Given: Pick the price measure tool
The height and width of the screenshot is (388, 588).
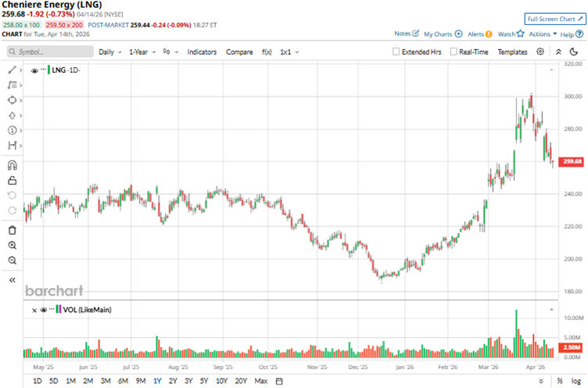Looking at the screenshot, I should 12,145.
